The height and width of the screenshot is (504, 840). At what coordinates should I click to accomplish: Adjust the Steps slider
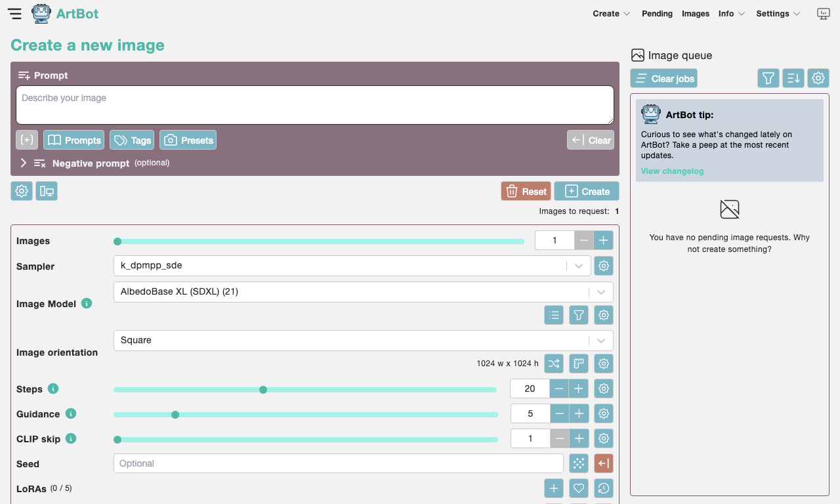pos(305,390)
